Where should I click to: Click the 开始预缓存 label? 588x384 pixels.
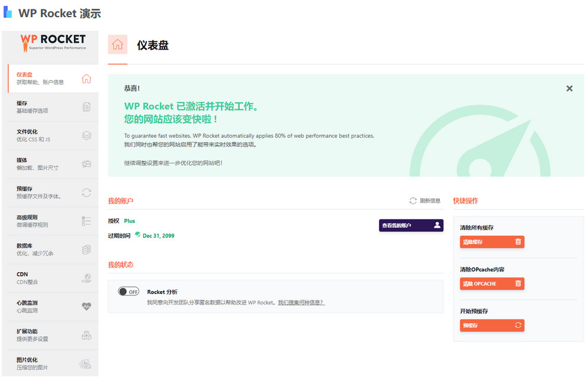(474, 311)
